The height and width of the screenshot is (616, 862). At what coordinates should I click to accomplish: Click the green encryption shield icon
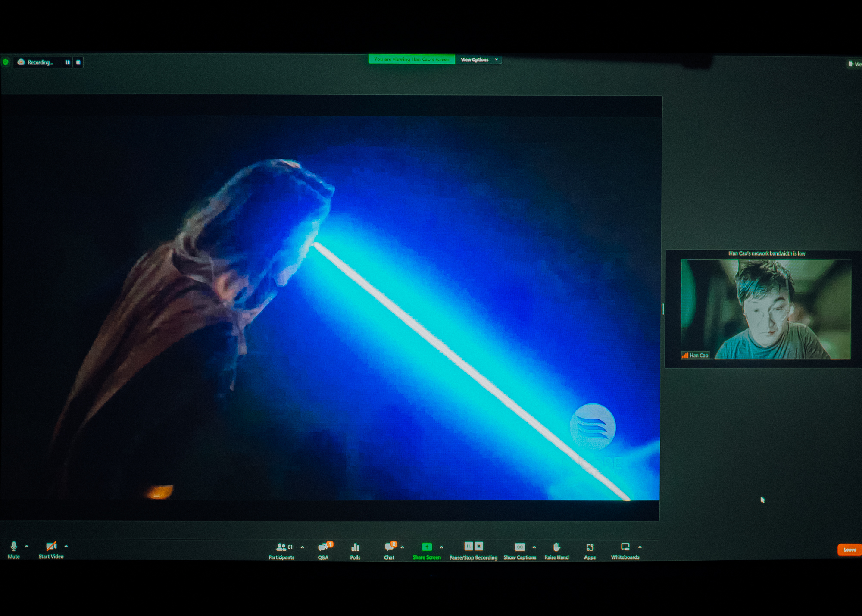point(6,62)
